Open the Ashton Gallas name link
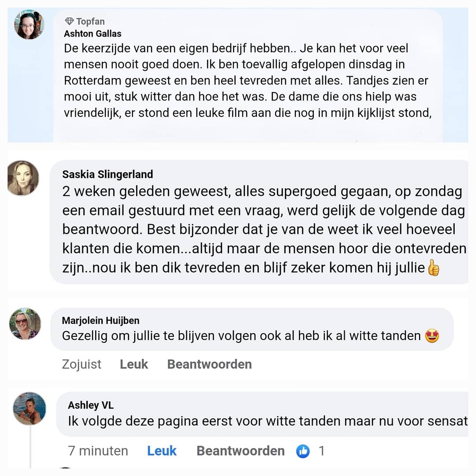476x476 pixels. pos(93,33)
